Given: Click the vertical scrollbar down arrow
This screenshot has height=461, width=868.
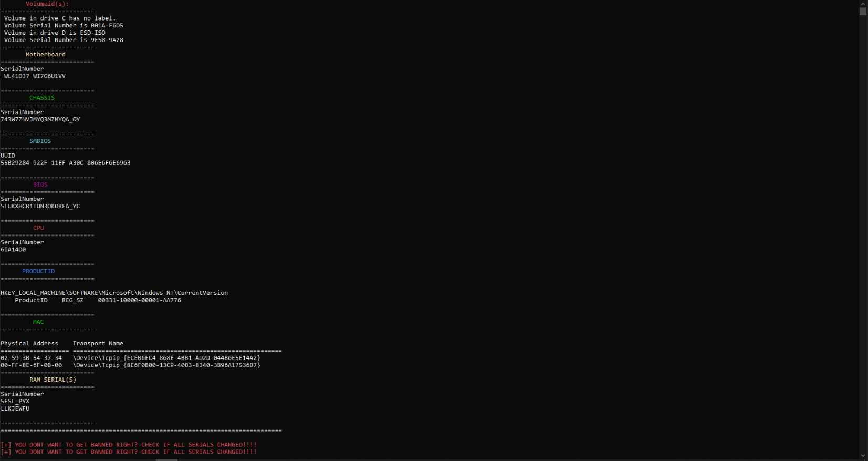Looking at the screenshot, I should tap(863, 456).
